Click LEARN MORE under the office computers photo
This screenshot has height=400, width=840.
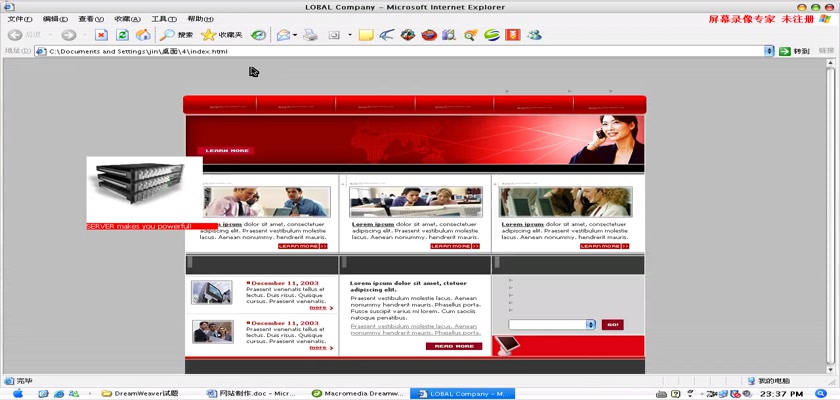point(455,246)
